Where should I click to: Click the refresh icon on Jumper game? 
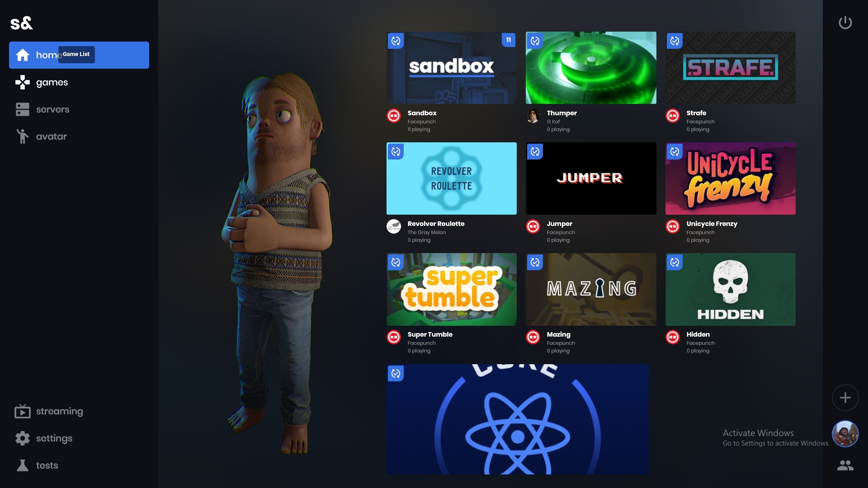pyautogui.click(x=535, y=151)
